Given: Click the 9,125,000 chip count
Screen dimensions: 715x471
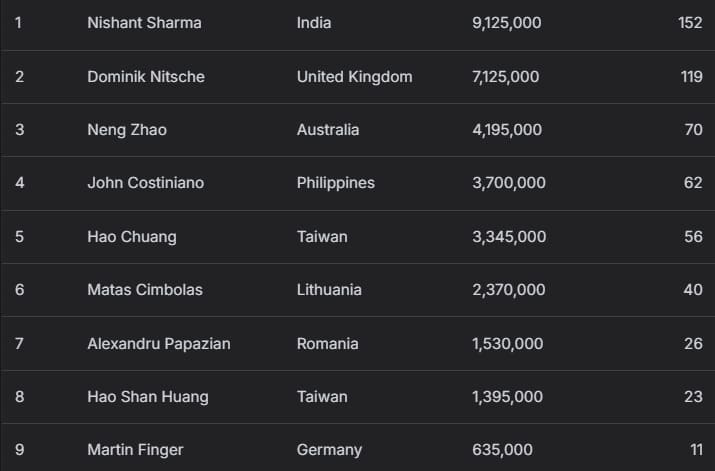Looking at the screenshot, I should point(506,22).
